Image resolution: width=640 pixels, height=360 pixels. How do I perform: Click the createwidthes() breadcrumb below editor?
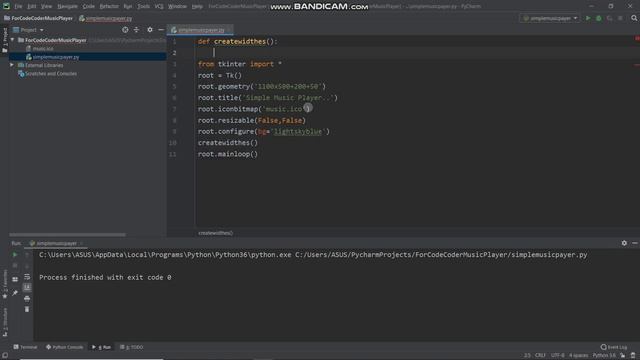[x=216, y=233]
